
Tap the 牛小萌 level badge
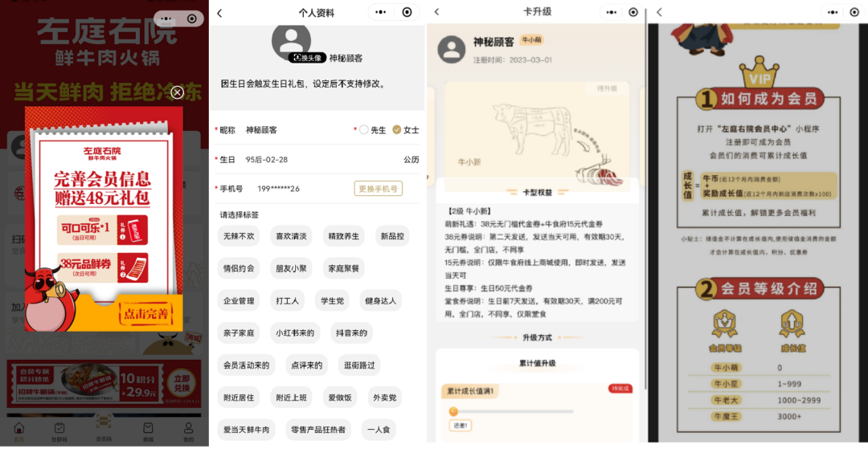533,40
